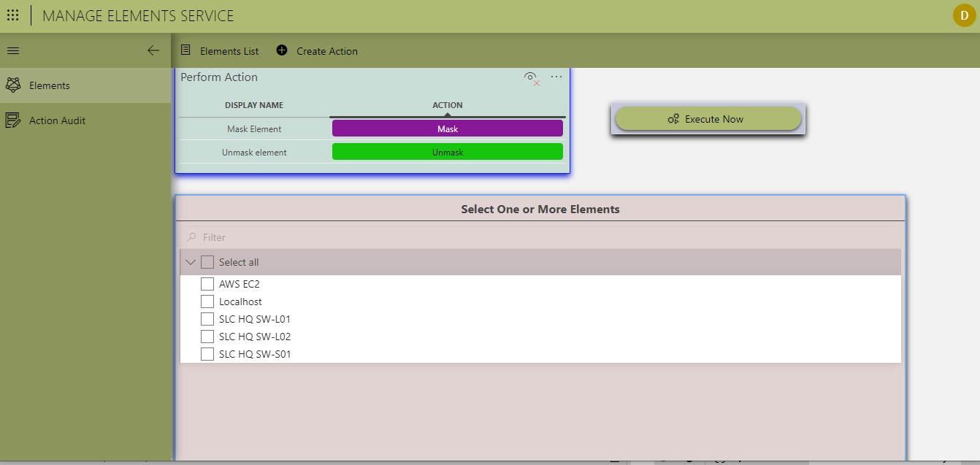Open Action Audit page in sidebar
This screenshot has width=980, height=465.
tap(85, 120)
